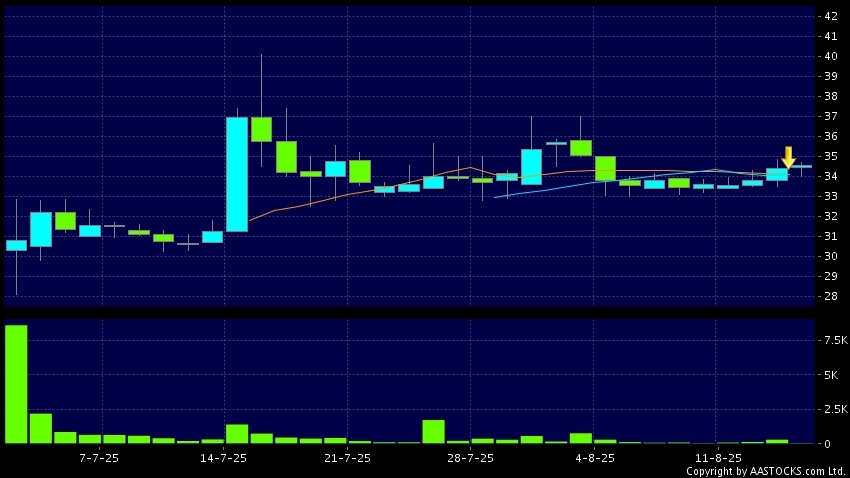850x478 pixels.
Task: Click the 28 price axis label
Action: tap(831, 296)
